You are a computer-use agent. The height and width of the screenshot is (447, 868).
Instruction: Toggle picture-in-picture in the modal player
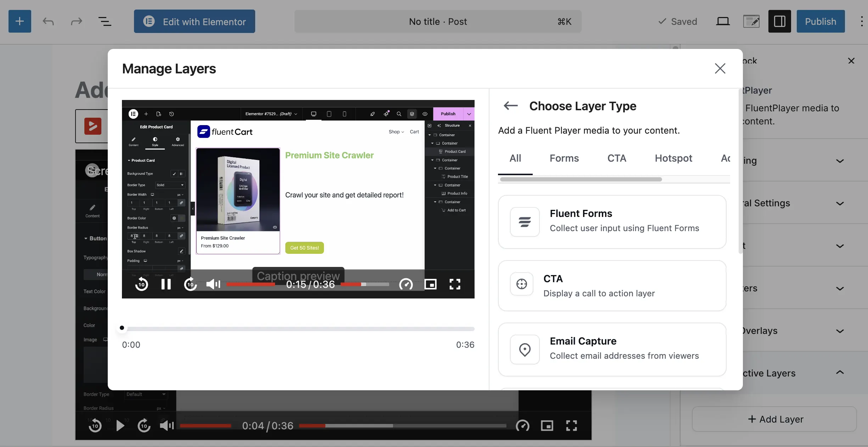coord(430,284)
